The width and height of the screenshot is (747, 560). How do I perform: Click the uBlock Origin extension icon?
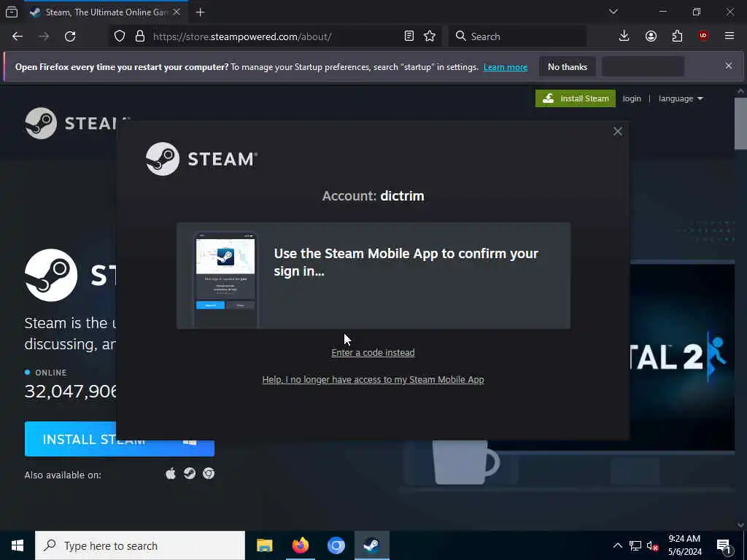[703, 36]
